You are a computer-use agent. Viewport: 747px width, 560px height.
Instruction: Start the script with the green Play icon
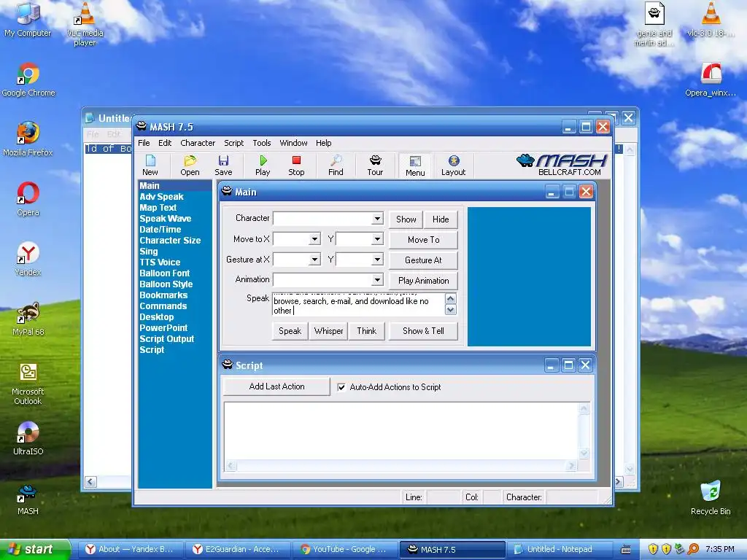263,165
